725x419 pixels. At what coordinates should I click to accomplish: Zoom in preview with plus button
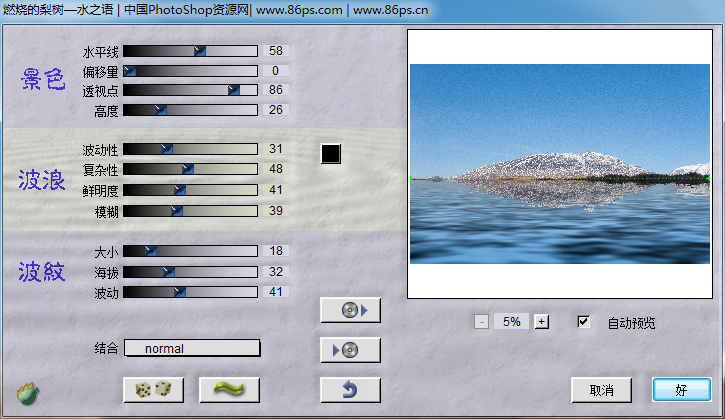541,321
